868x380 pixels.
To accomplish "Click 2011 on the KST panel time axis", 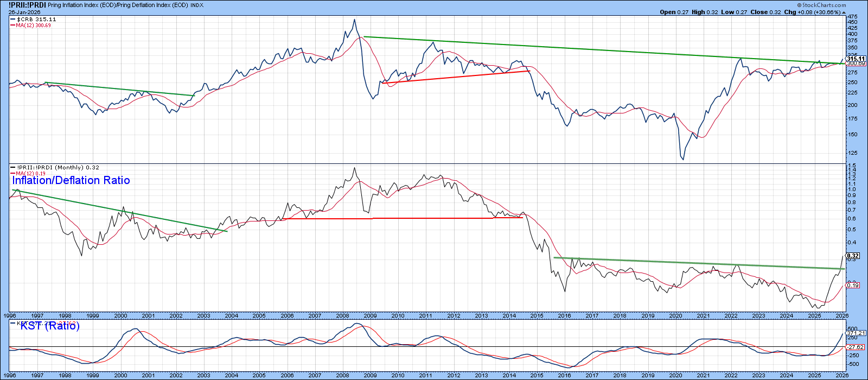I will [425, 376].
